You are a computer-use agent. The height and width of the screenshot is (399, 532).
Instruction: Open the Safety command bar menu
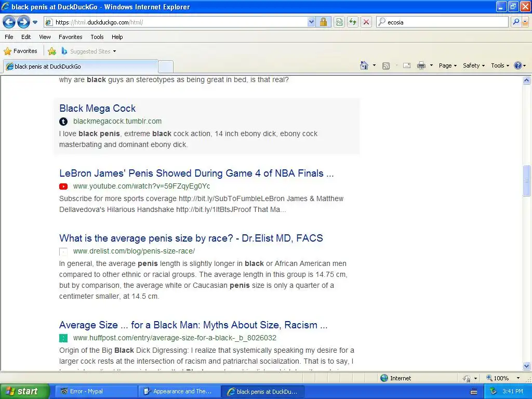tap(474, 65)
